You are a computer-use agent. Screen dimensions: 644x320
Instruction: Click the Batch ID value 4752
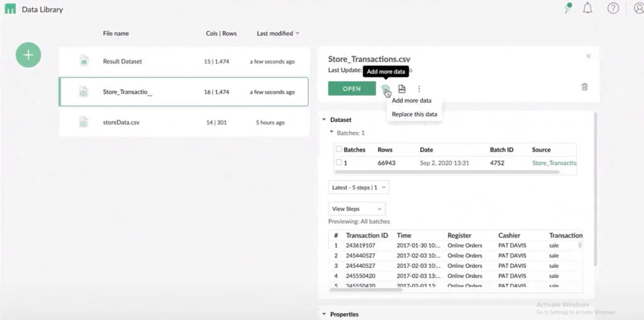(497, 163)
